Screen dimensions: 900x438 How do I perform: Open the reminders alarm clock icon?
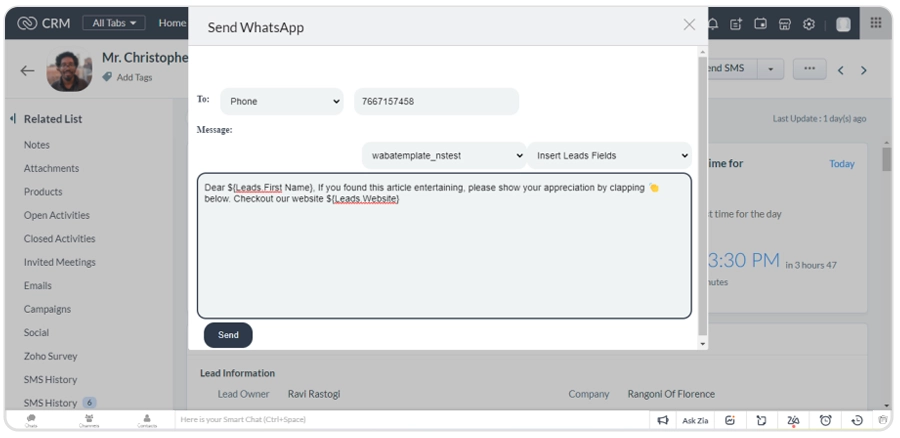click(825, 421)
